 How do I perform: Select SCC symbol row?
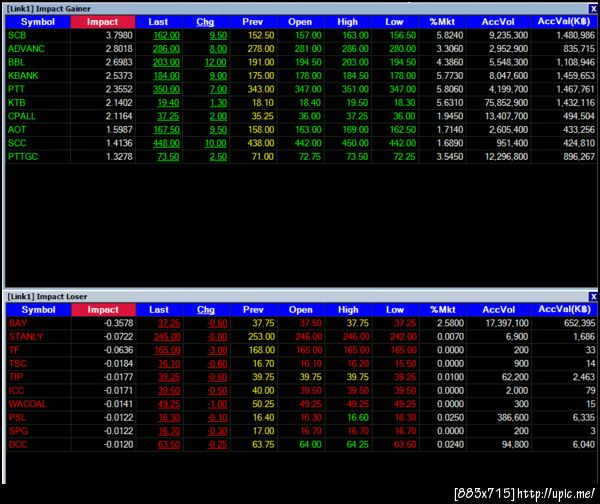tap(17, 143)
